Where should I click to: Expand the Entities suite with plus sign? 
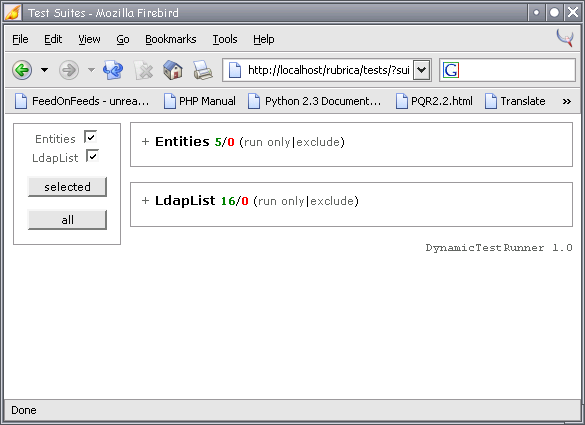(x=146, y=141)
